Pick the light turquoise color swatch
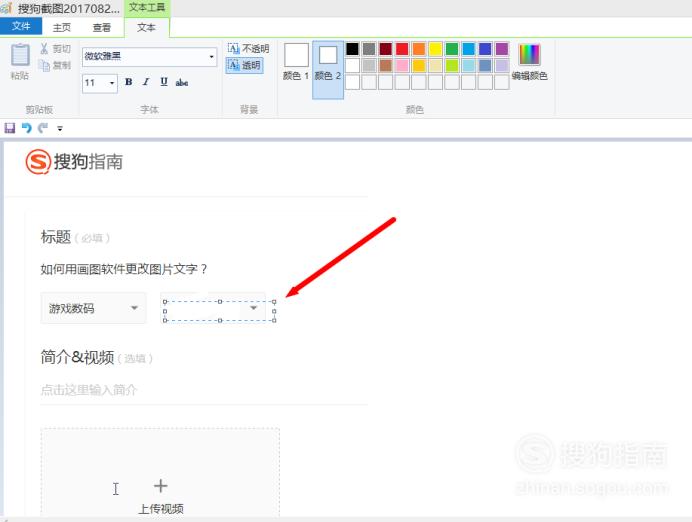 [x=468, y=65]
